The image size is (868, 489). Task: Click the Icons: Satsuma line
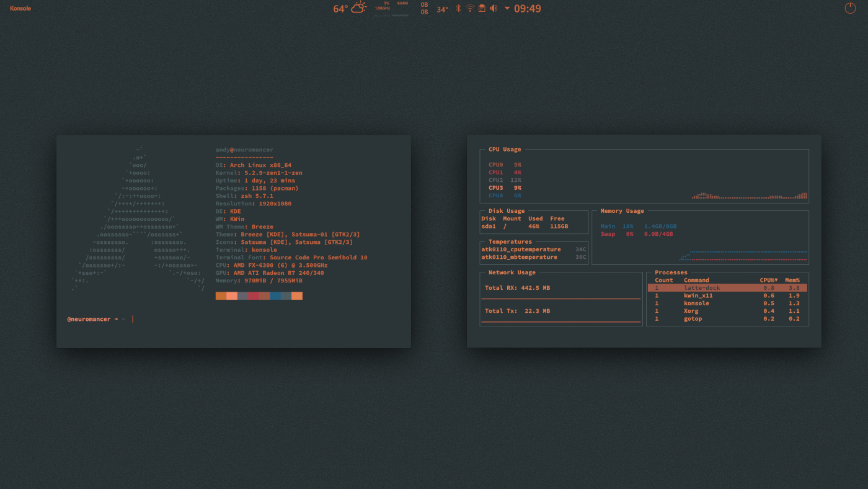(284, 242)
